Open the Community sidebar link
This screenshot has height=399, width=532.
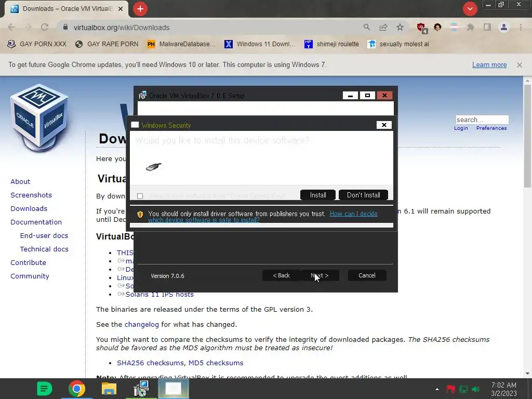click(x=30, y=276)
